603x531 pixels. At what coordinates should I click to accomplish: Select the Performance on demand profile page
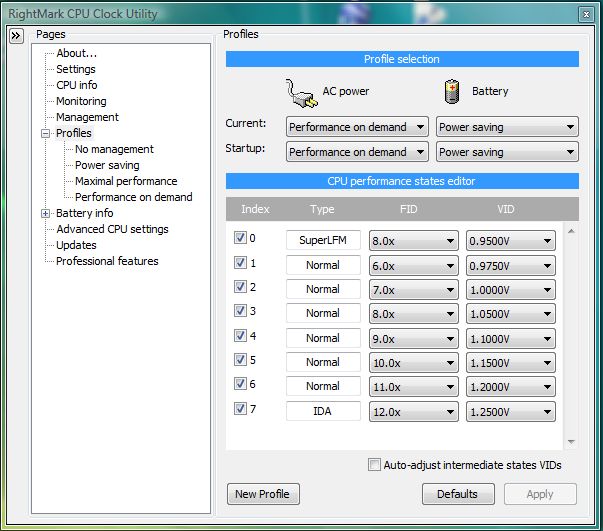coord(133,197)
